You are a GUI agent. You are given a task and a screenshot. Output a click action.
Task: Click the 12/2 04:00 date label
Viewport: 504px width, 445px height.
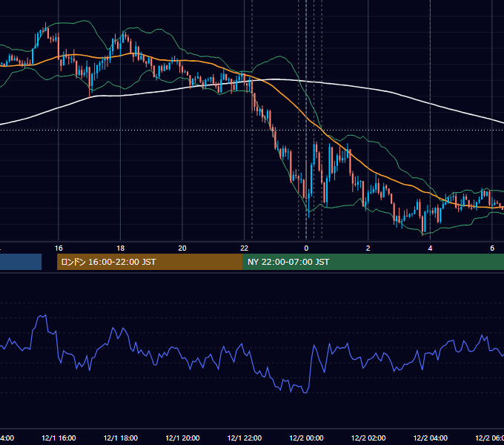431,438
